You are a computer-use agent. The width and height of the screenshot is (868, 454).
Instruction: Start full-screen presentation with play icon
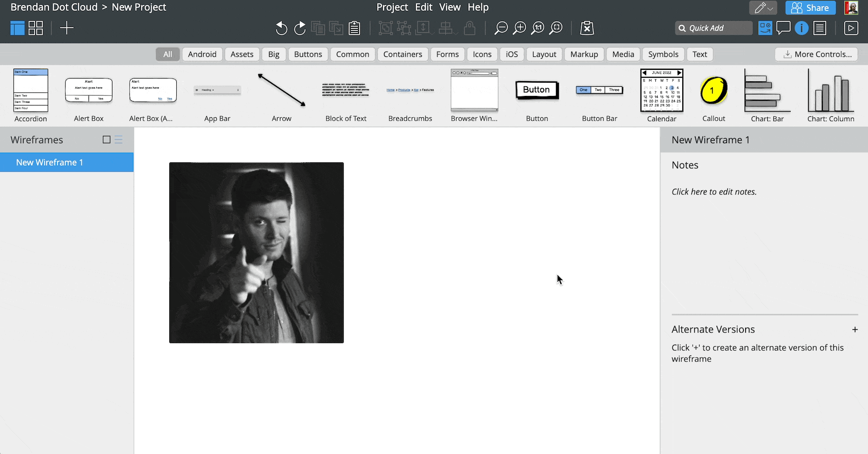[x=851, y=28]
